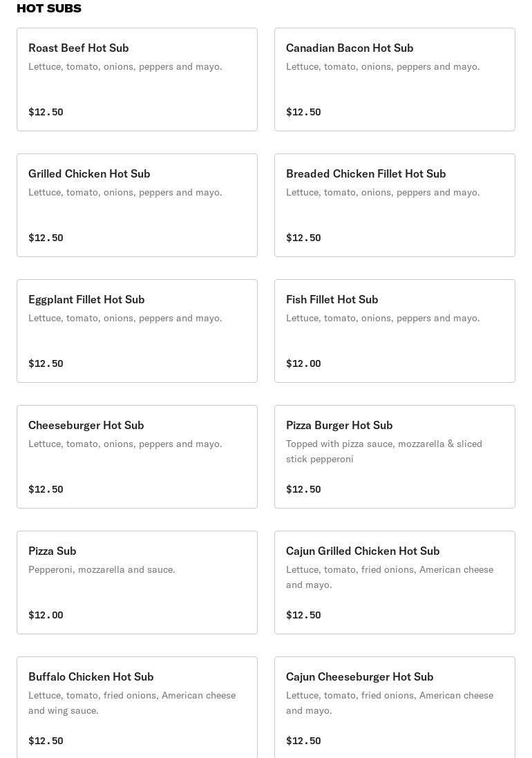Click the HOT SUBS section heading
Screen dimensions: 532x758
[x=49, y=8]
